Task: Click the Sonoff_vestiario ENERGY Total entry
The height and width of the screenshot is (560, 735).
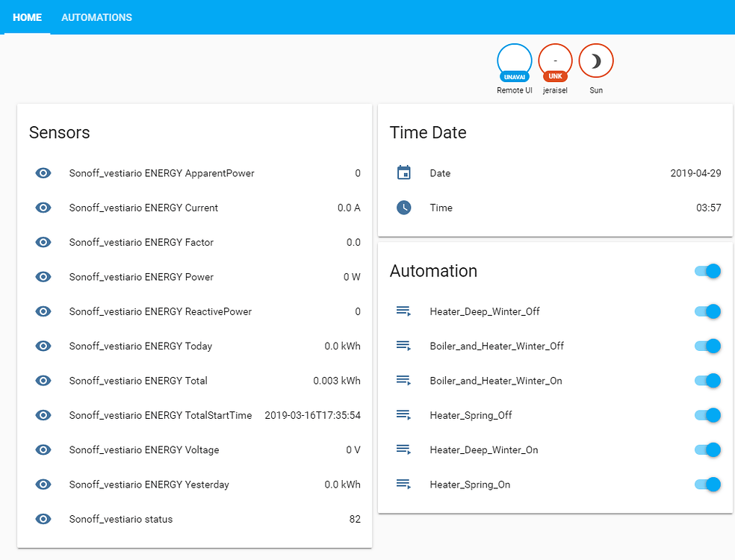Action: click(x=137, y=381)
